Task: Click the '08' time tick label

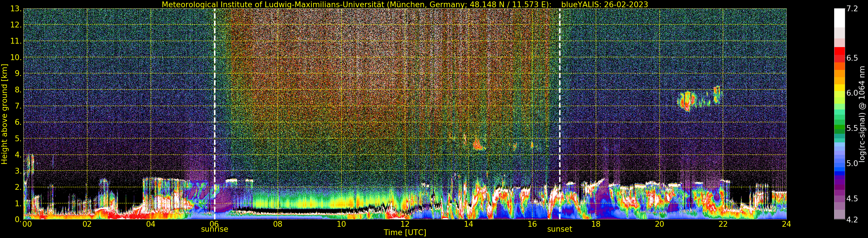Action: pyautogui.click(x=278, y=224)
